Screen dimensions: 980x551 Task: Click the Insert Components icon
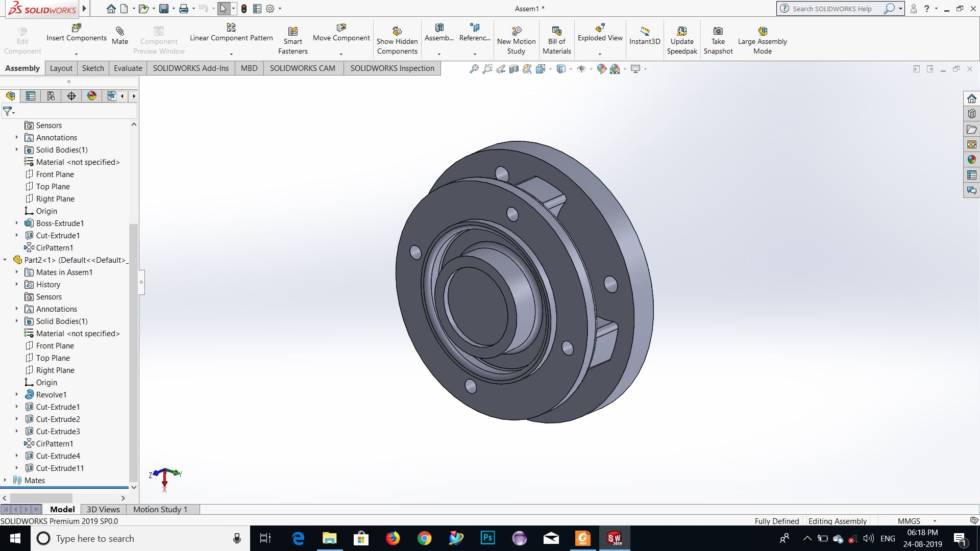tap(77, 28)
